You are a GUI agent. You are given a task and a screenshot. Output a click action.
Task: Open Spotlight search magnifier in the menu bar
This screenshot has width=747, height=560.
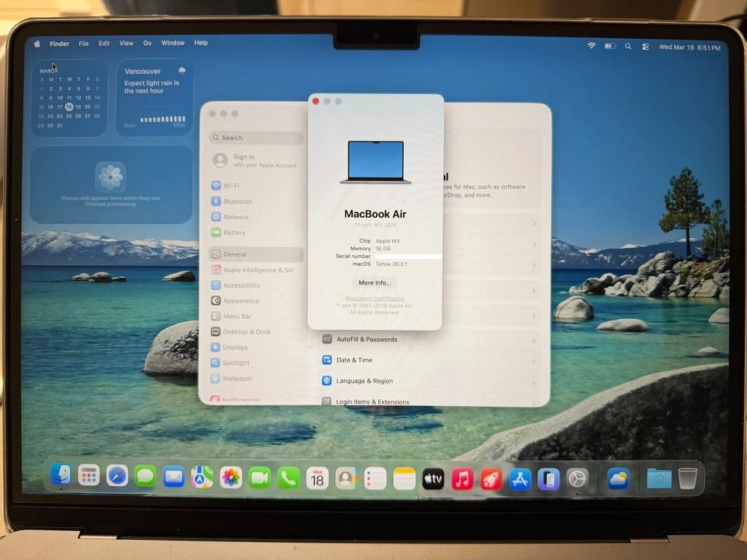(628, 46)
